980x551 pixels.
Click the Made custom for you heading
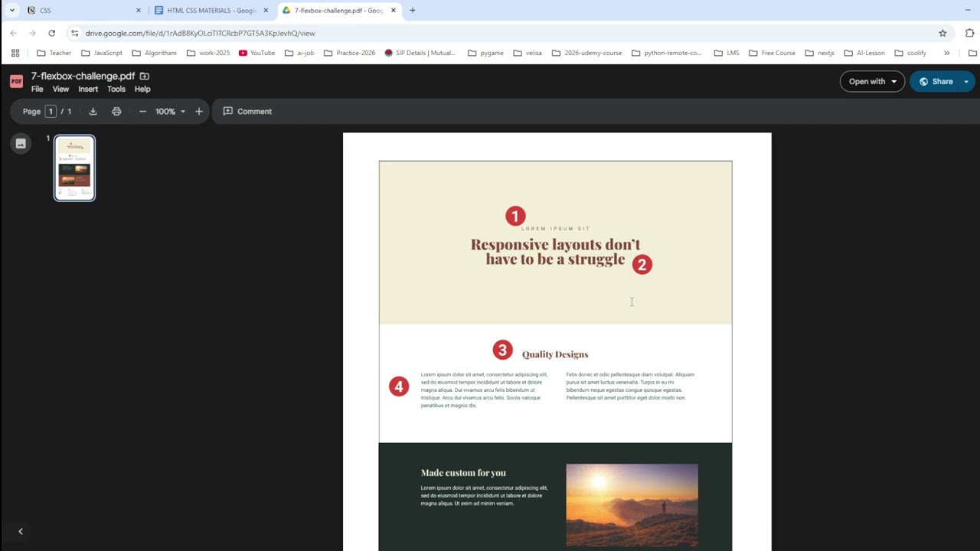[463, 473]
